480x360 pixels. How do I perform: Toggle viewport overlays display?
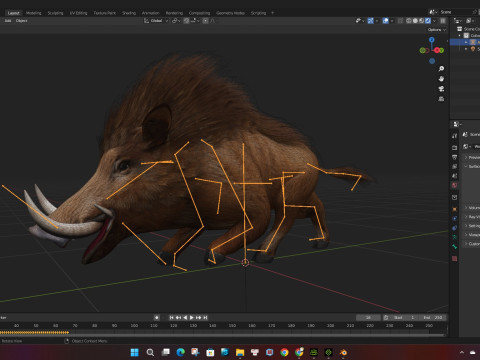tap(386, 21)
